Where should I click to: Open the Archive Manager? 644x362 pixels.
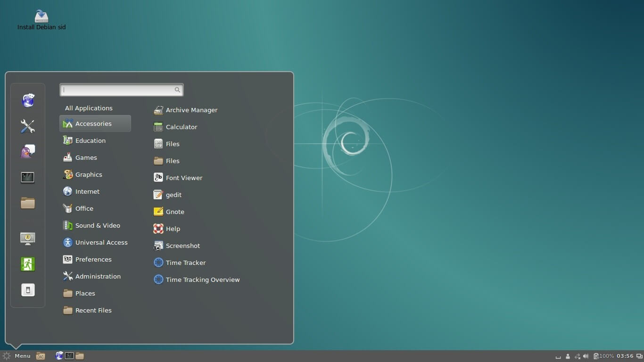[x=191, y=110]
